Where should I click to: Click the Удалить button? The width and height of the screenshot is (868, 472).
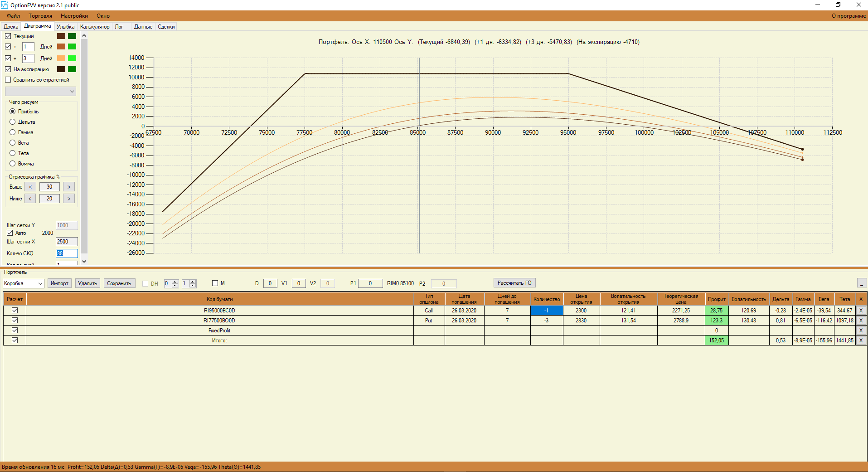pyautogui.click(x=87, y=283)
